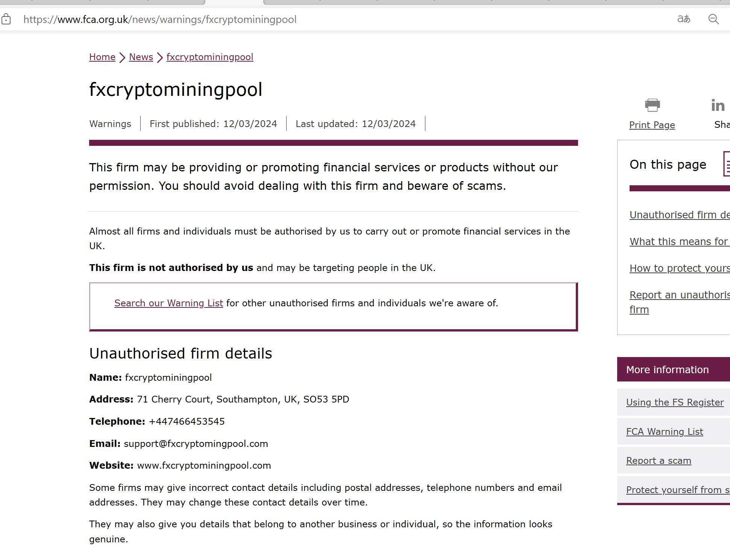View site info via the lock icon

coord(6,19)
